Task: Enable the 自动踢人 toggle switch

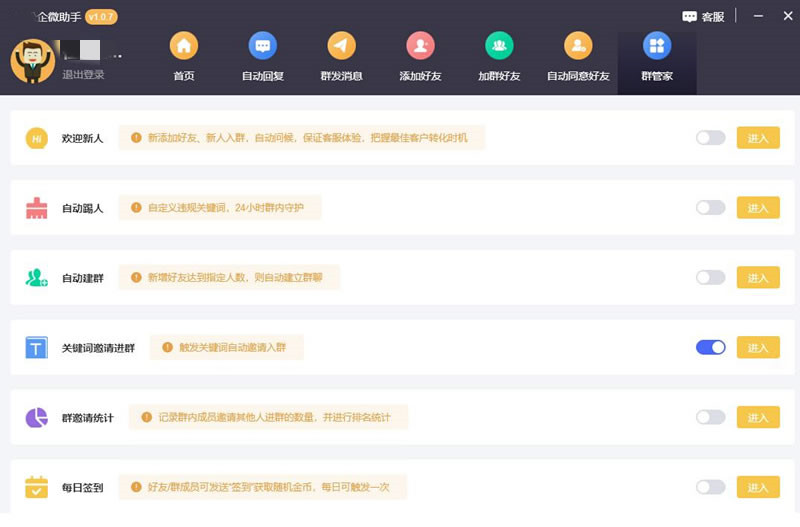Action: coord(711,208)
